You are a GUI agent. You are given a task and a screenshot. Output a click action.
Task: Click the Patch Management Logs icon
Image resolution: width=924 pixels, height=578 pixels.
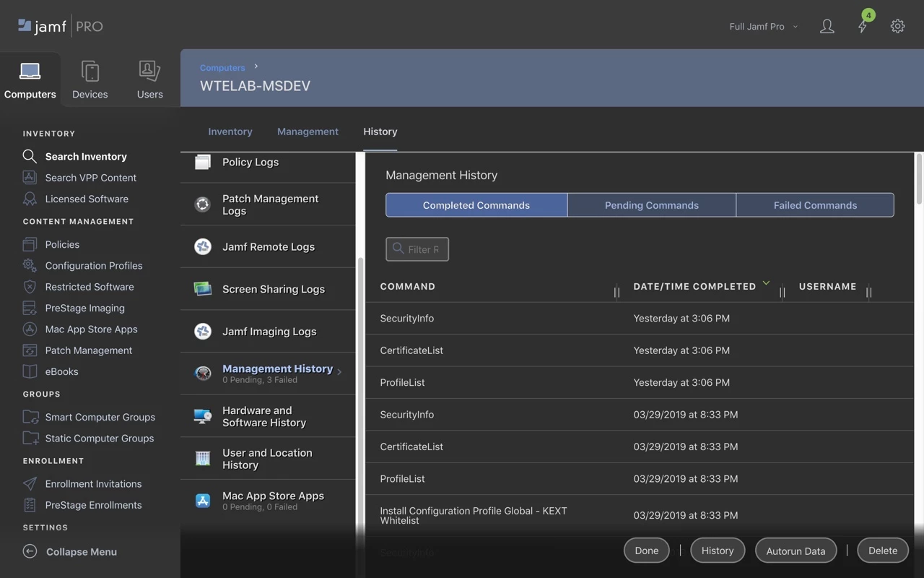coord(203,204)
